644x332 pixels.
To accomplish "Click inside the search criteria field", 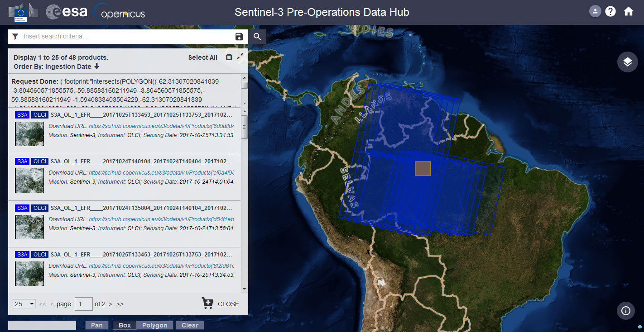I will click(127, 37).
